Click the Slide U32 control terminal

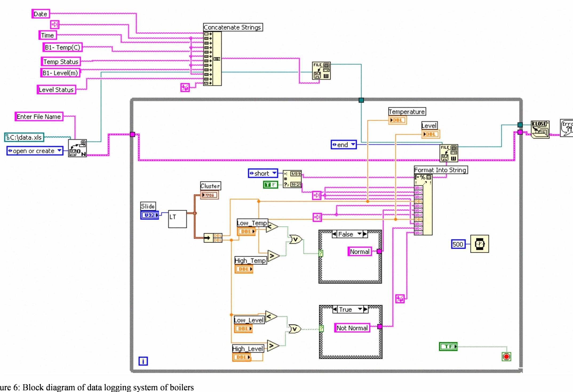point(150,215)
